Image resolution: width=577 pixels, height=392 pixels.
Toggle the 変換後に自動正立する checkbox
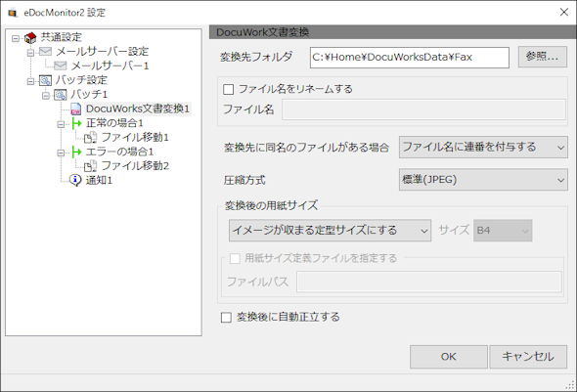click(x=226, y=318)
